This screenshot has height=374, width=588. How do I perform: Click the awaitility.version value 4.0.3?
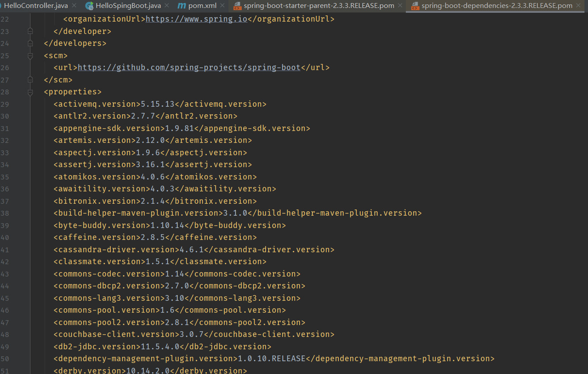click(x=162, y=189)
